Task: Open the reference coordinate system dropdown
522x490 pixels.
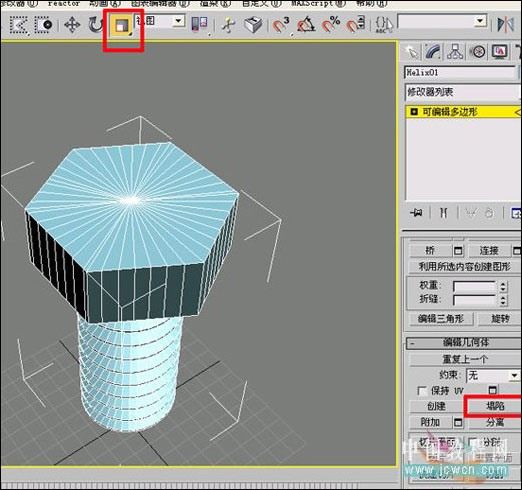Action: click(x=159, y=21)
